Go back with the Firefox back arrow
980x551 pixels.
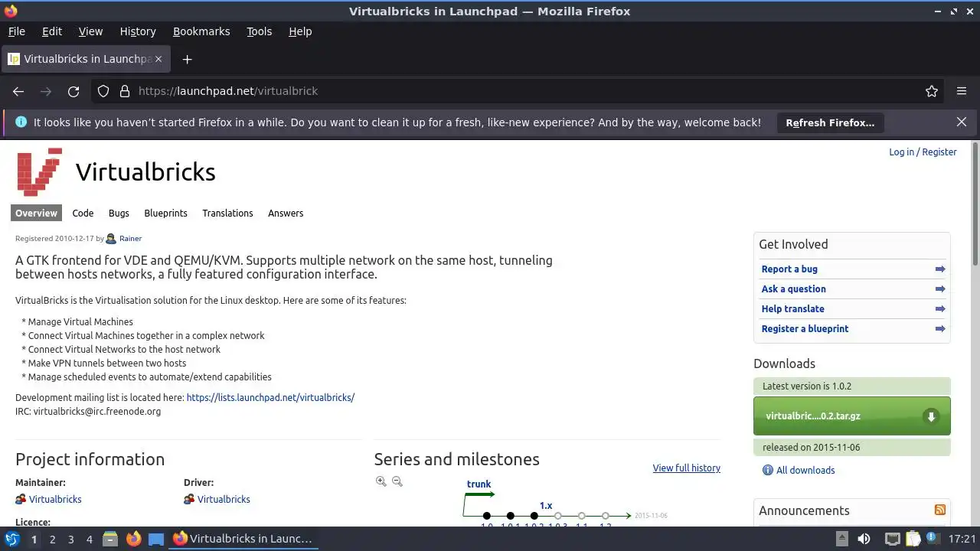[x=18, y=91]
